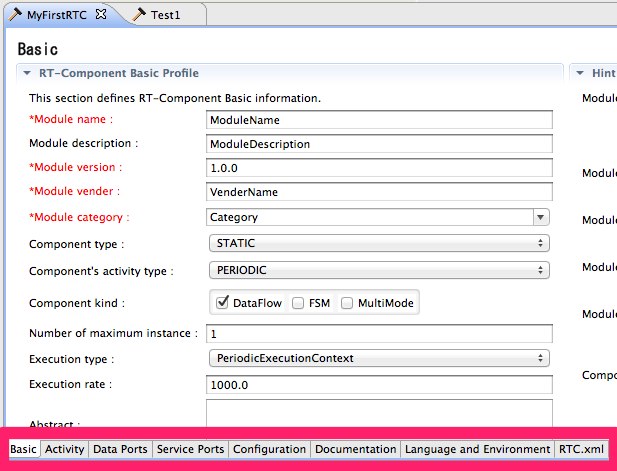Click the Module vender input field
617x471 pixels.
[379, 192]
